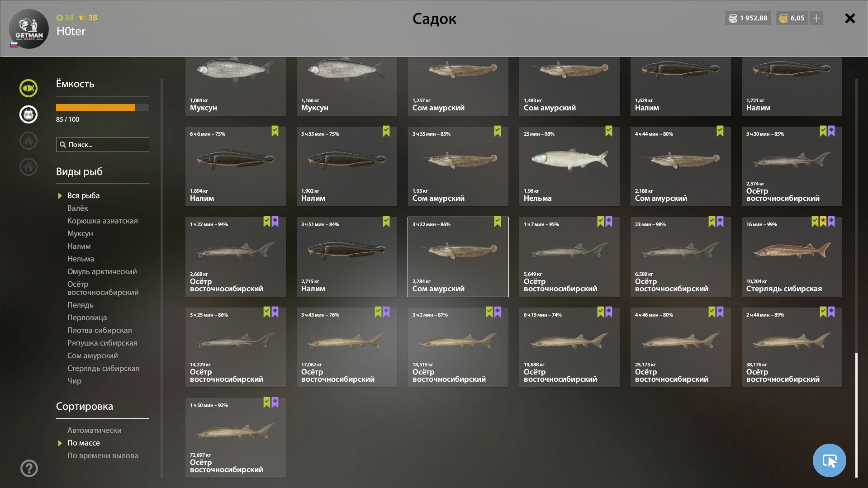Click the silver currency balance 1 952,88
Image resolution: width=868 pixels, height=488 pixels.
[748, 18]
